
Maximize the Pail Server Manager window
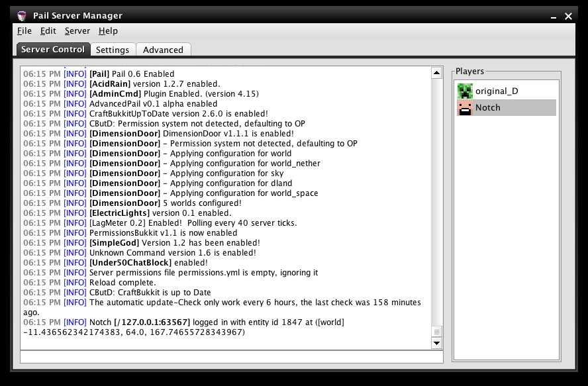click(x=552, y=16)
